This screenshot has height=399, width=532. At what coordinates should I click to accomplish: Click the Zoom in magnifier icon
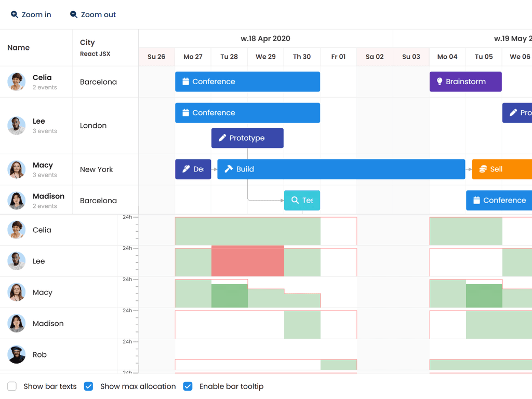click(15, 15)
